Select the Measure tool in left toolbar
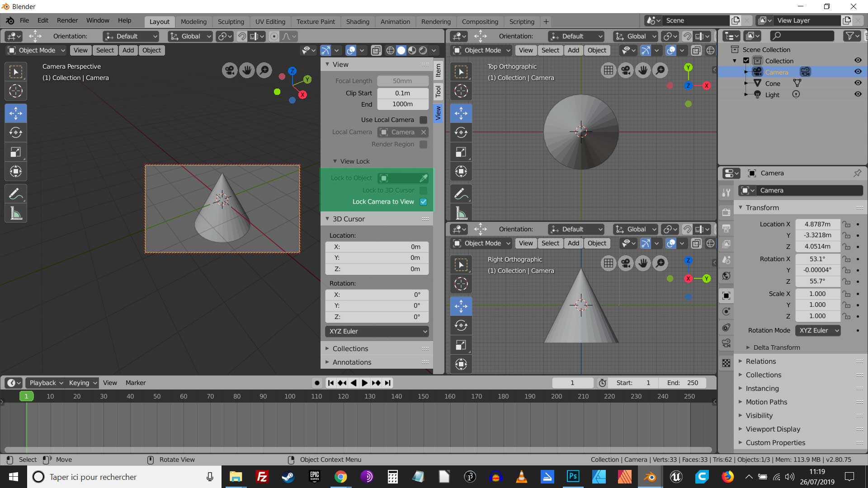 pyautogui.click(x=16, y=214)
